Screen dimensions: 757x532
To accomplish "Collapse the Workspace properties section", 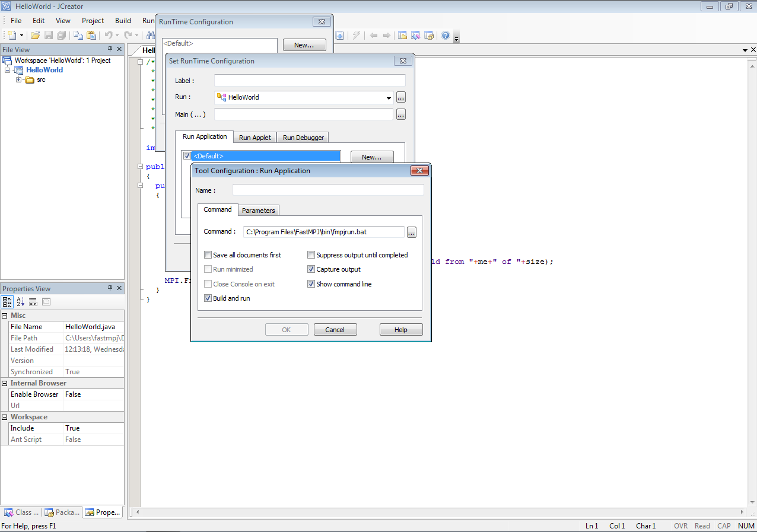I will pos(5,417).
